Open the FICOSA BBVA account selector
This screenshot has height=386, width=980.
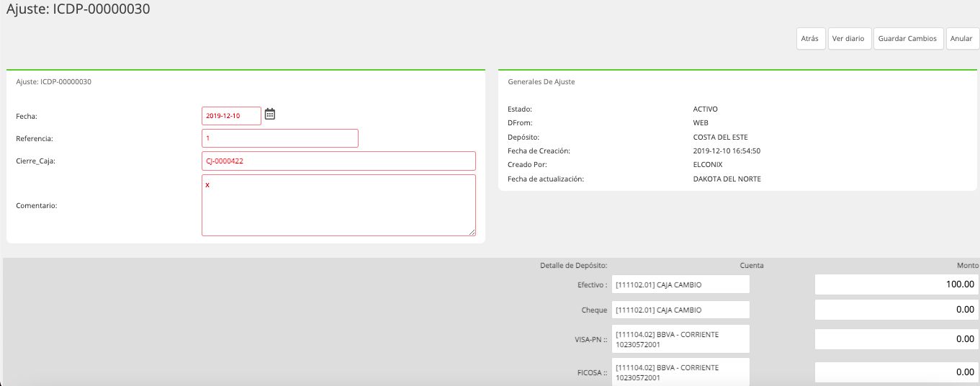pyautogui.click(x=680, y=372)
